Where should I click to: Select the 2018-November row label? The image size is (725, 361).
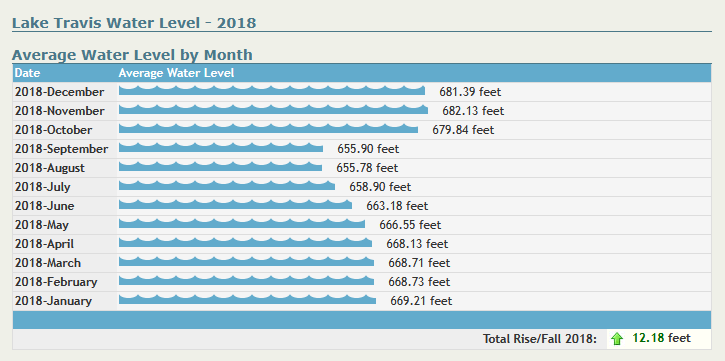click(60, 111)
